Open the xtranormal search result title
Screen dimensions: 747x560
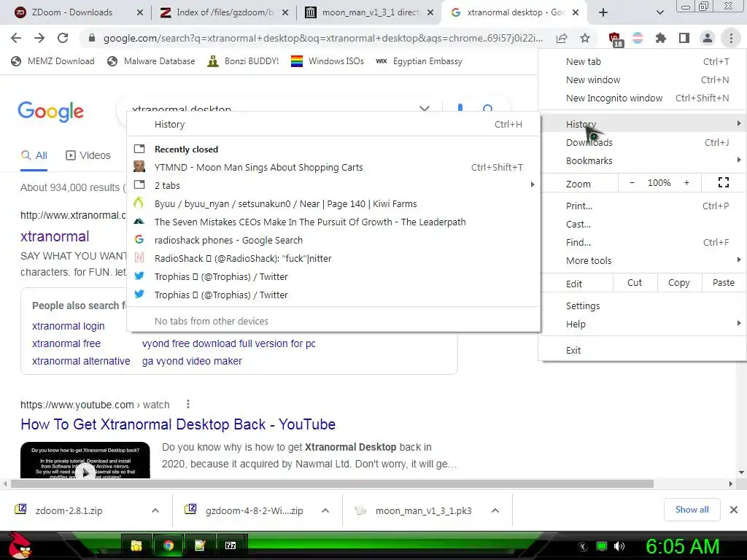pos(55,236)
